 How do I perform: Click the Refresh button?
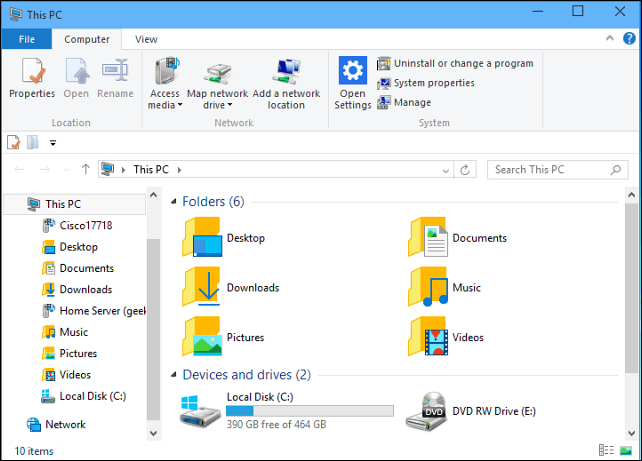tap(465, 169)
